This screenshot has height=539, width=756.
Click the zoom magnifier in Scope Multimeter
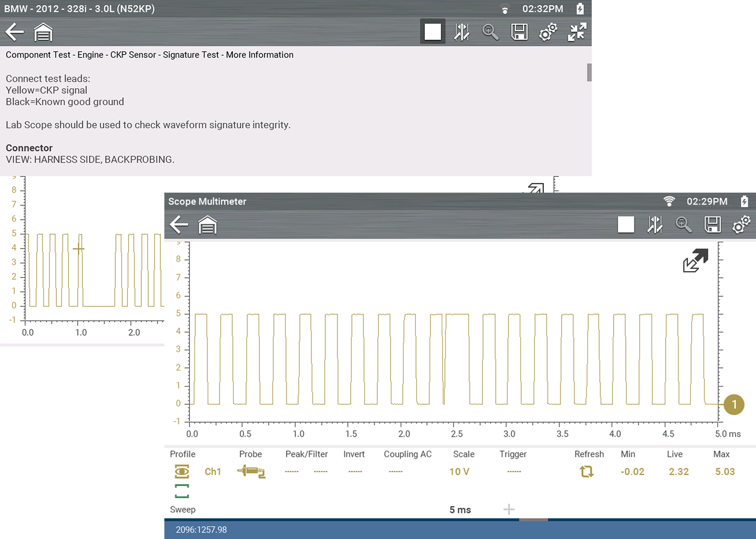(x=683, y=224)
